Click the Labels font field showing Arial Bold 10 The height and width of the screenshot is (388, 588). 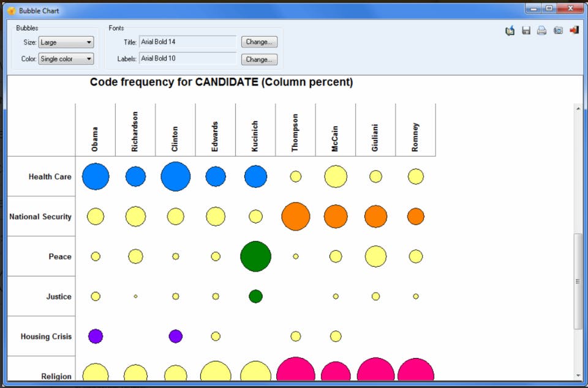click(188, 58)
